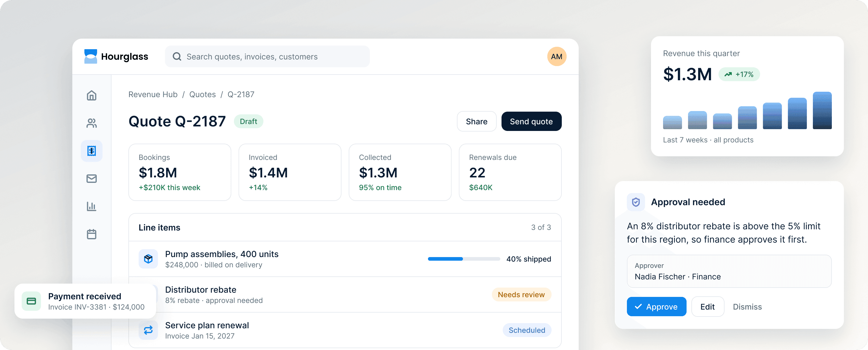Open the Approver Nadia Fischer field

coord(729,271)
